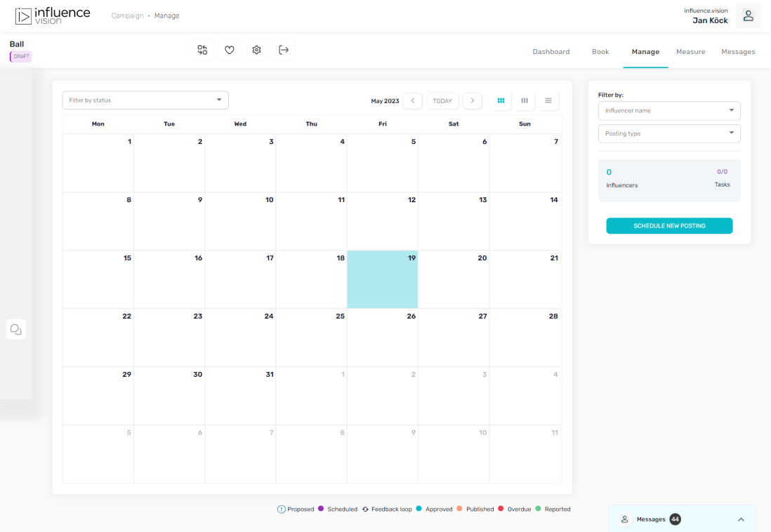This screenshot has width=771, height=532.
Task: Open campaign settings gear icon
Action: point(256,50)
